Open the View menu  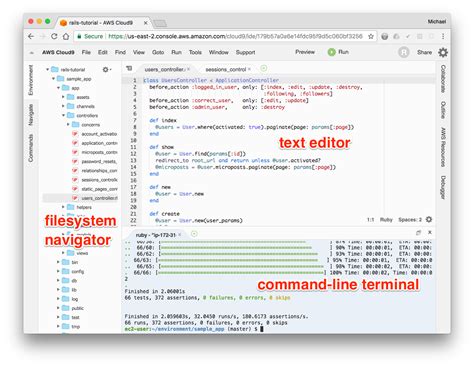click(x=139, y=52)
